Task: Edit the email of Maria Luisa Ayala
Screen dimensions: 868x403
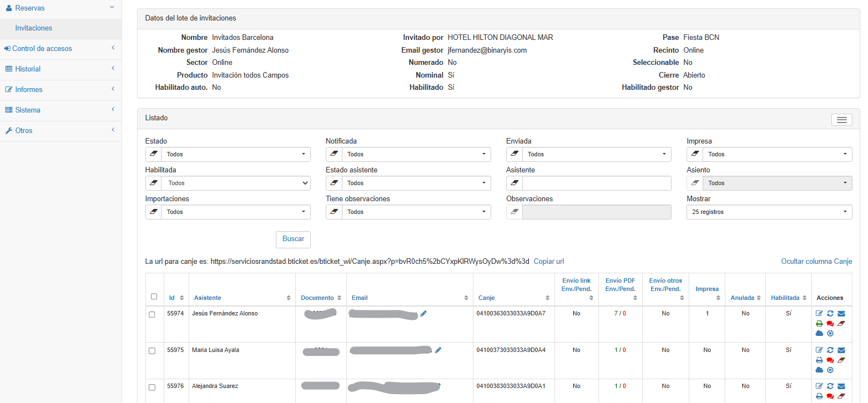Action: coord(438,350)
